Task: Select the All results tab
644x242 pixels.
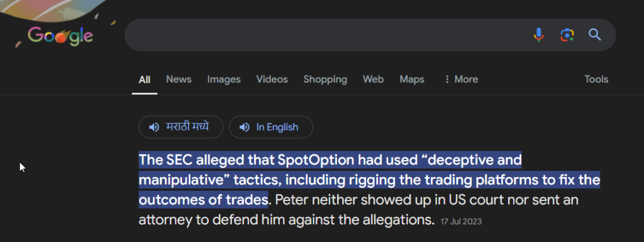Action: coord(144,79)
